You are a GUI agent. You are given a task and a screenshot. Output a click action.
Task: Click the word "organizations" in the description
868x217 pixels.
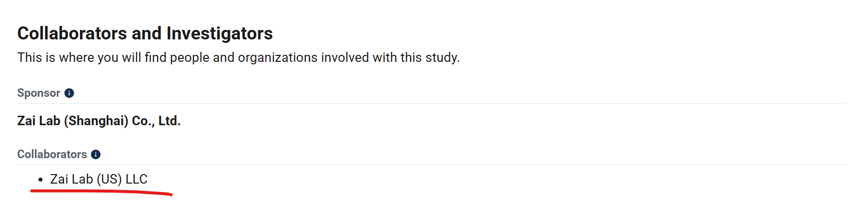pos(277,57)
